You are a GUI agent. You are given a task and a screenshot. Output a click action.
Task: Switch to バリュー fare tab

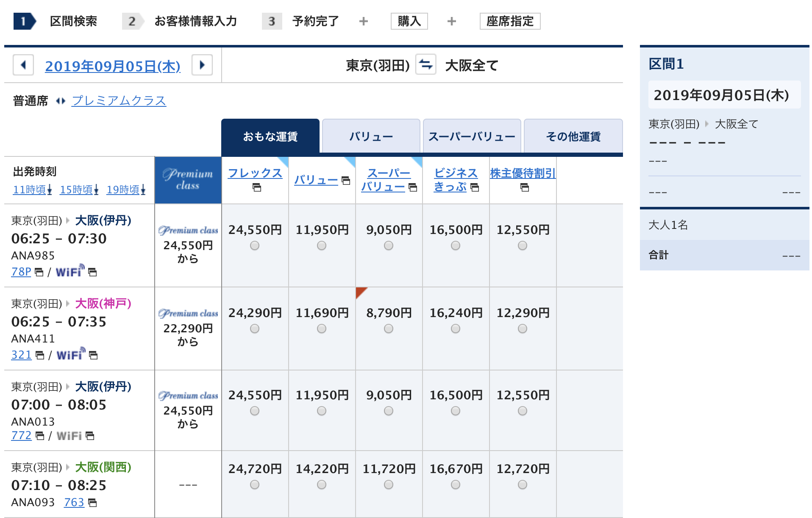click(371, 136)
